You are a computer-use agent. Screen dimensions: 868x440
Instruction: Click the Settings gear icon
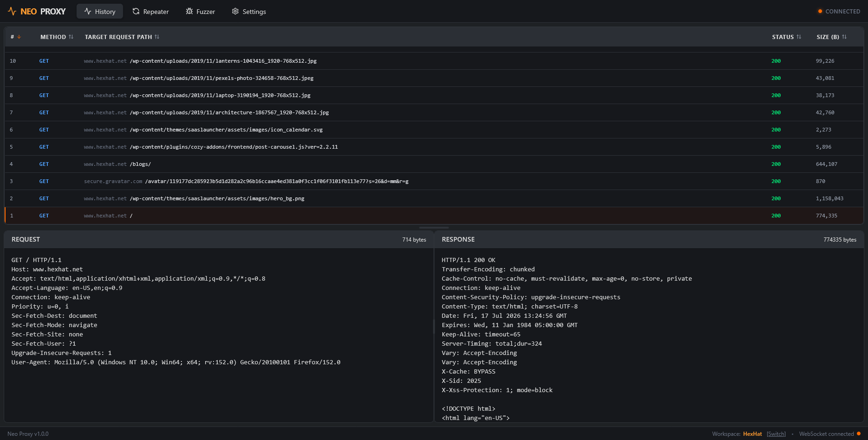coord(235,11)
